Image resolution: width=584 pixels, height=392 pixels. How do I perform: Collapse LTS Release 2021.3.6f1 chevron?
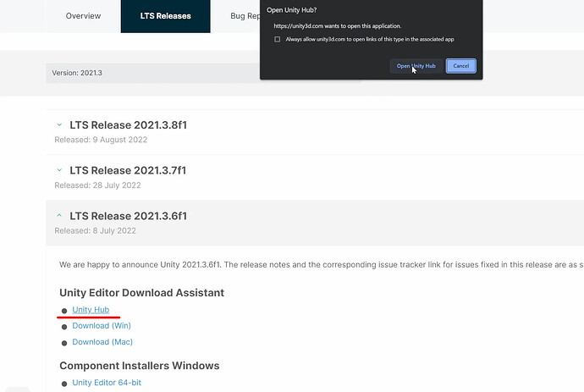tap(59, 216)
